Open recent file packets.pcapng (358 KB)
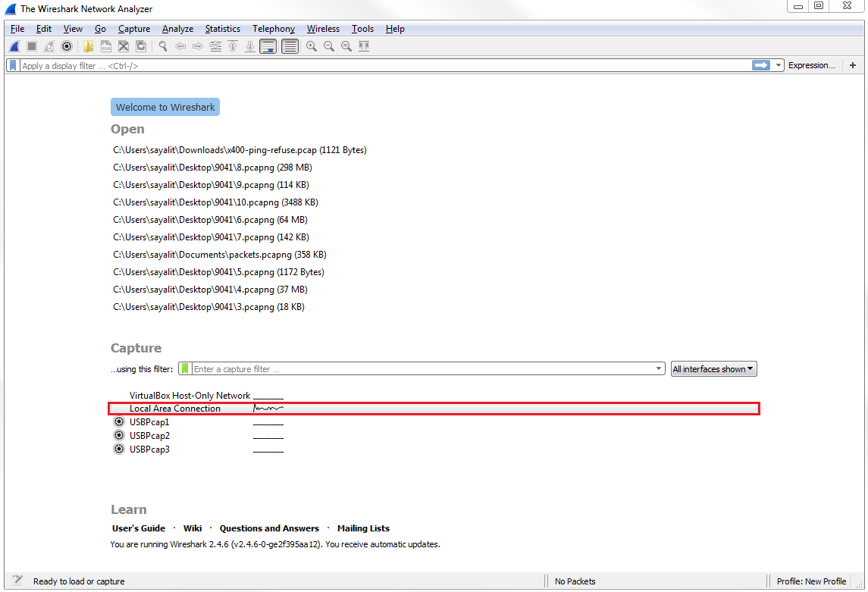 tap(220, 255)
